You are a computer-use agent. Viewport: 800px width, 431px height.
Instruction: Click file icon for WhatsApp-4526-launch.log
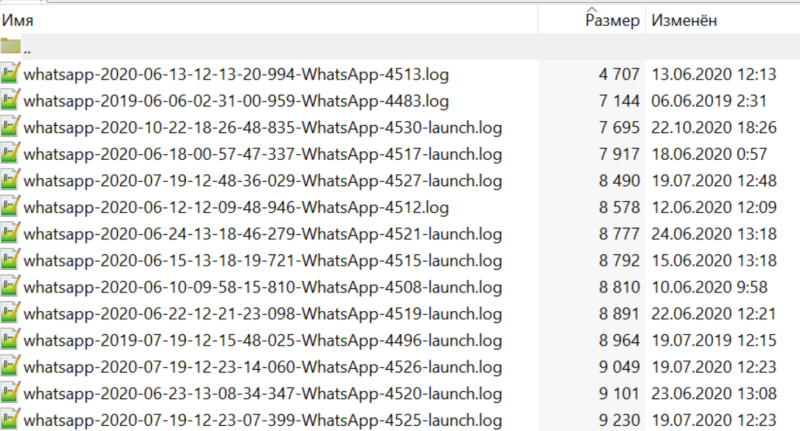[10, 366]
